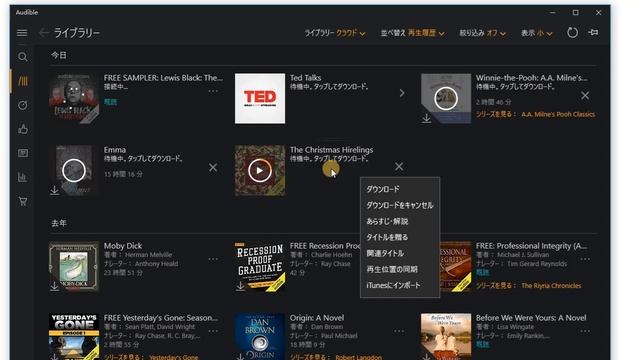Select the Emma title text

pyautogui.click(x=115, y=150)
